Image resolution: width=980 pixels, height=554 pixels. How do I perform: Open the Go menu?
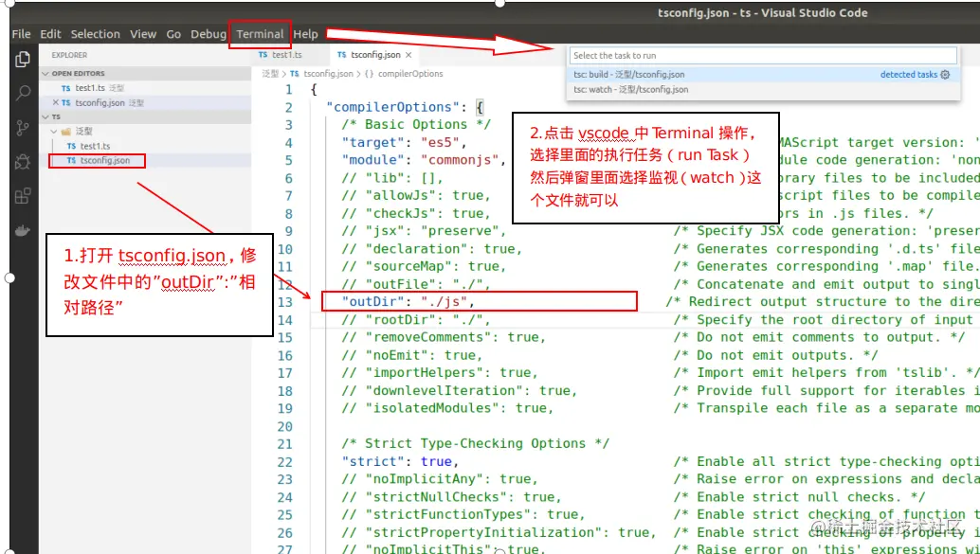coord(173,34)
